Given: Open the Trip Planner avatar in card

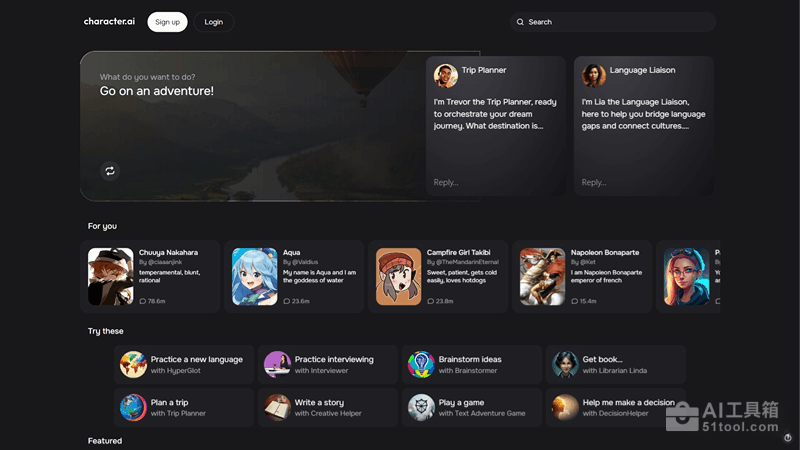Looking at the screenshot, I should (x=446, y=76).
